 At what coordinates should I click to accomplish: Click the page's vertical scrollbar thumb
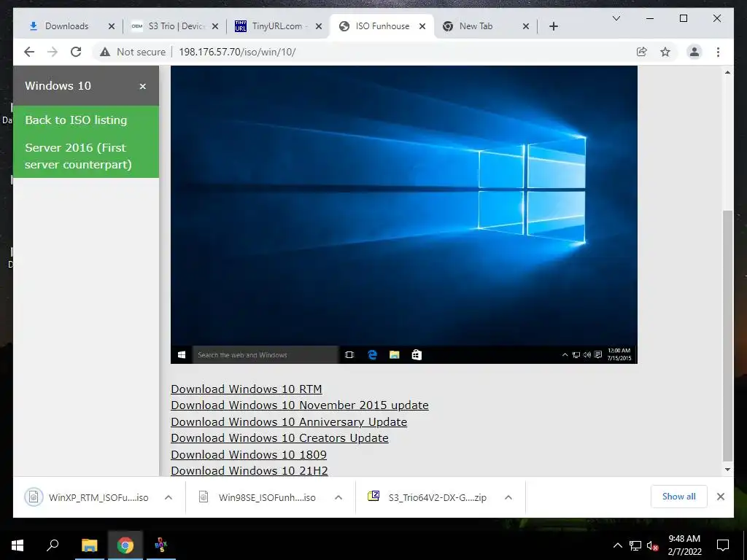[727, 335]
